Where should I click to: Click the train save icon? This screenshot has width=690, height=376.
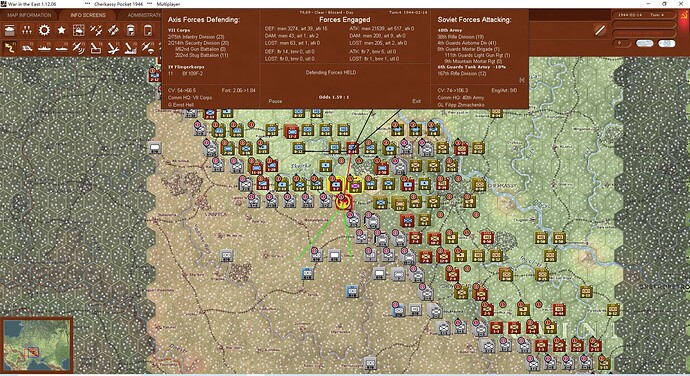(131, 30)
